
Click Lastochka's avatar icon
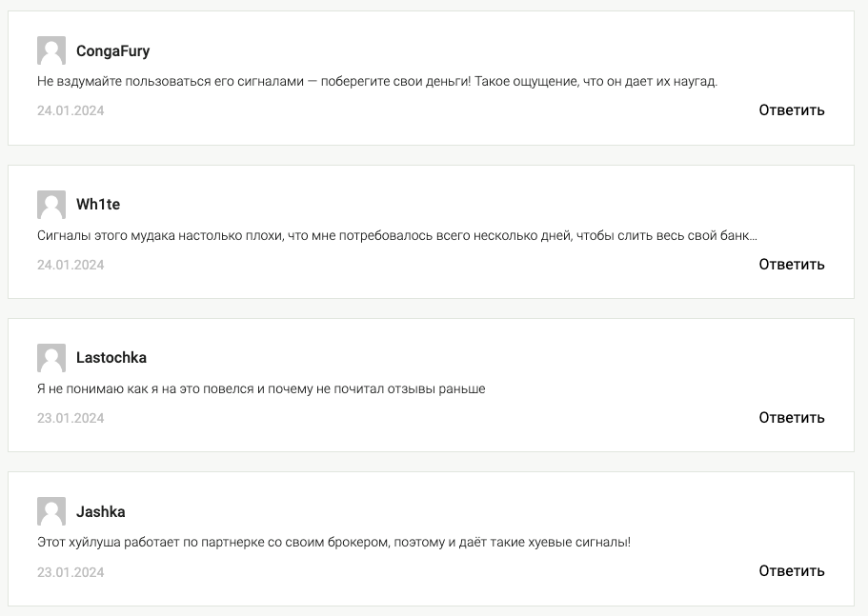51,358
